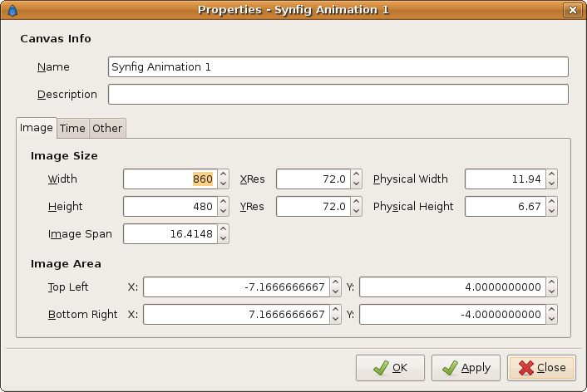The height and width of the screenshot is (392, 587).
Task: Click the Height label
Action: point(65,207)
